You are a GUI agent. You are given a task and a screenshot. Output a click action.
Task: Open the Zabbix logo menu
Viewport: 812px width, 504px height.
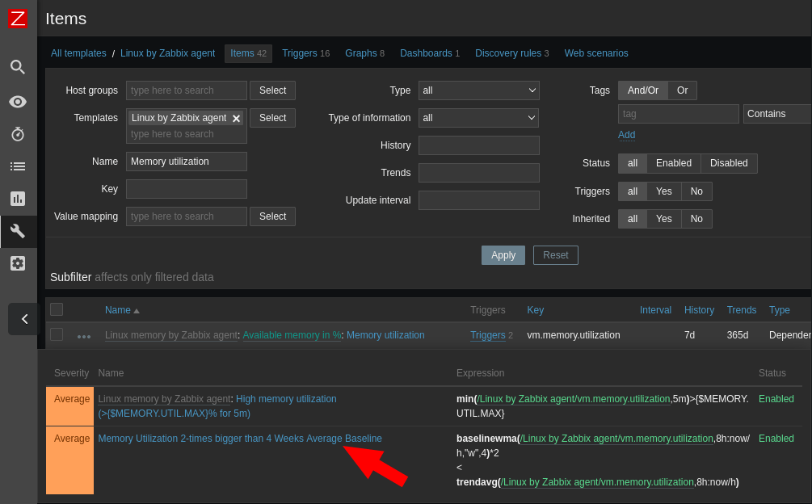click(17, 19)
